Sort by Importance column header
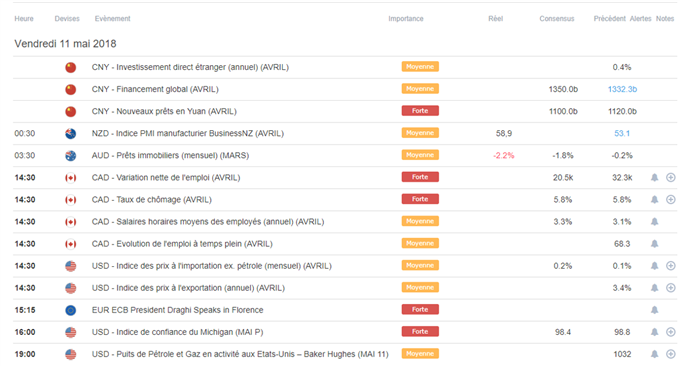 [x=405, y=19]
